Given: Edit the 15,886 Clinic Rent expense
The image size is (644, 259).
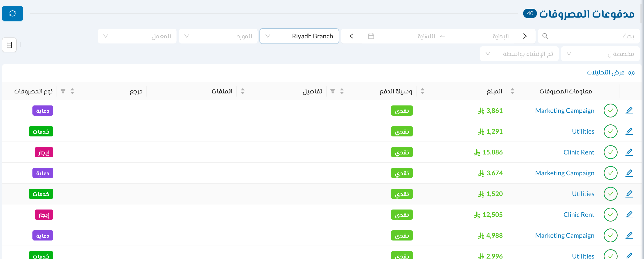Looking at the screenshot, I should pyautogui.click(x=629, y=152).
